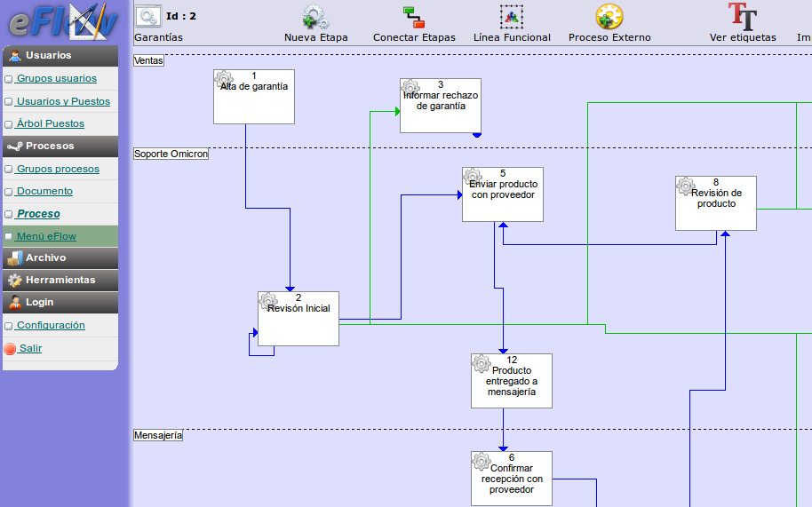This screenshot has height=507, width=812.
Task: Click the Nueva Etapa gears icon
Action: coord(315,16)
